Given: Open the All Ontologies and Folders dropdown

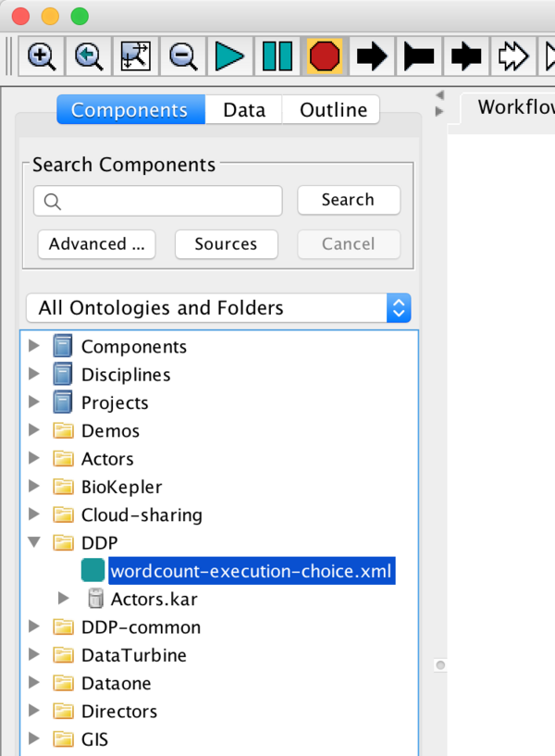Looking at the screenshot, I should tap(218, 308).
